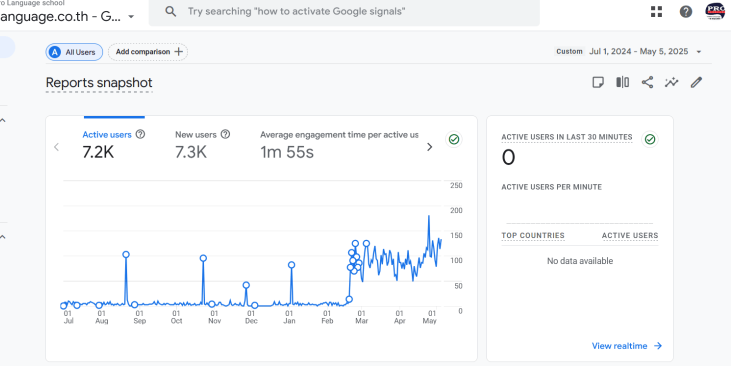Screen dimensions: 731x366
Task: Click the No data available text
Action: tap(580, 261)
